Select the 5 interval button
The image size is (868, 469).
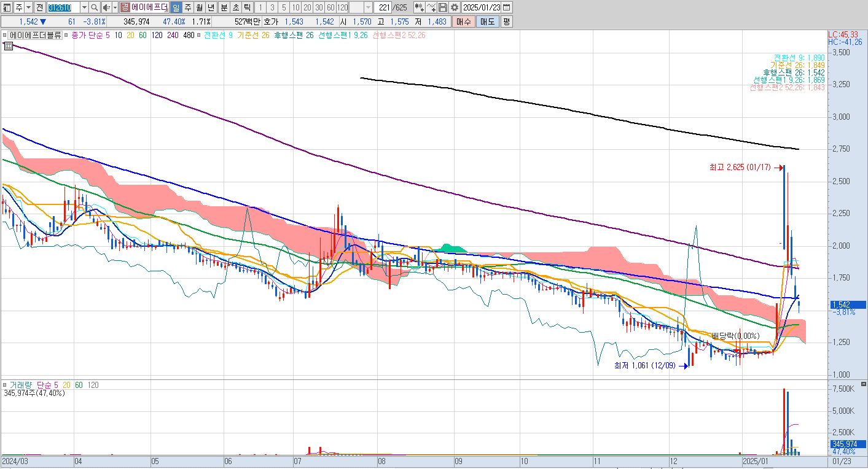click(283, 7)
